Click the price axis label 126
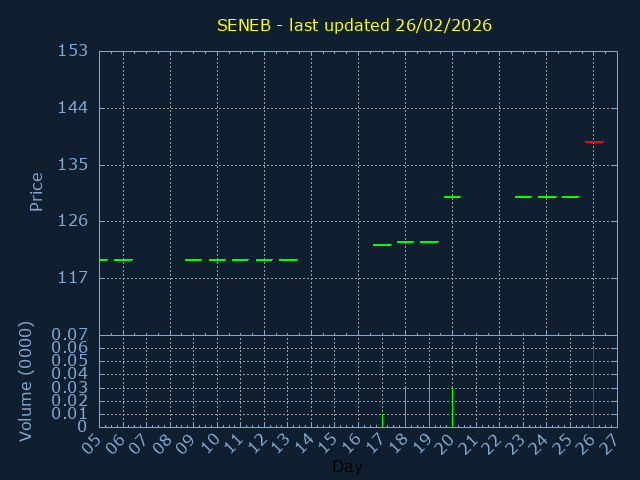The width and height of the screenshot is (640, 480). [x=73, y=221]
